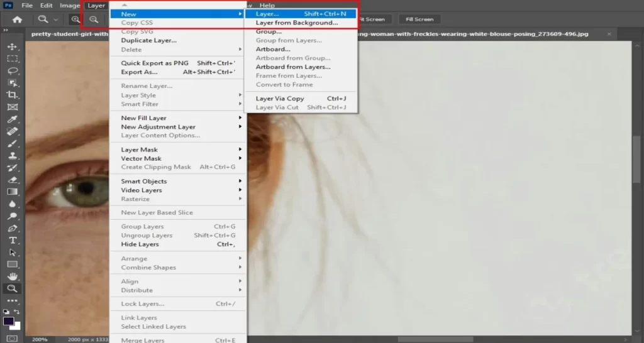The image size is (644, 343).
Task: Select the Zoom tool in toolbox
Action: [13, 288]
